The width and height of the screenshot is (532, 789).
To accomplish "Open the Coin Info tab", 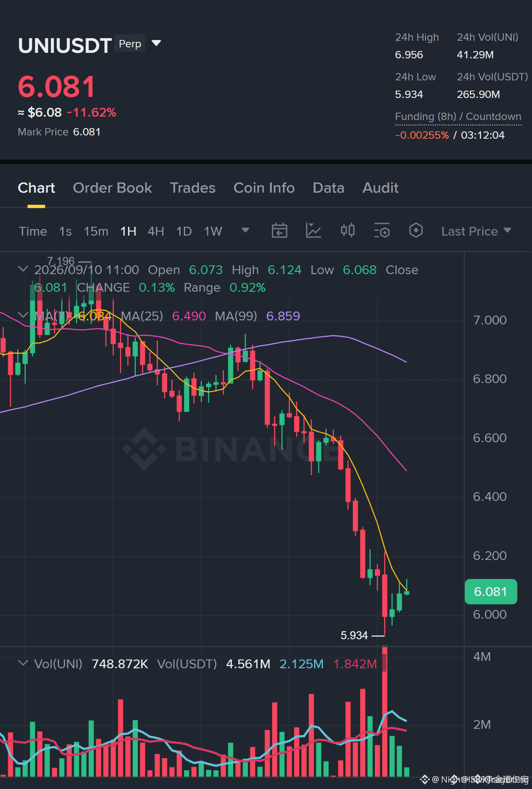I will [264, 188].
